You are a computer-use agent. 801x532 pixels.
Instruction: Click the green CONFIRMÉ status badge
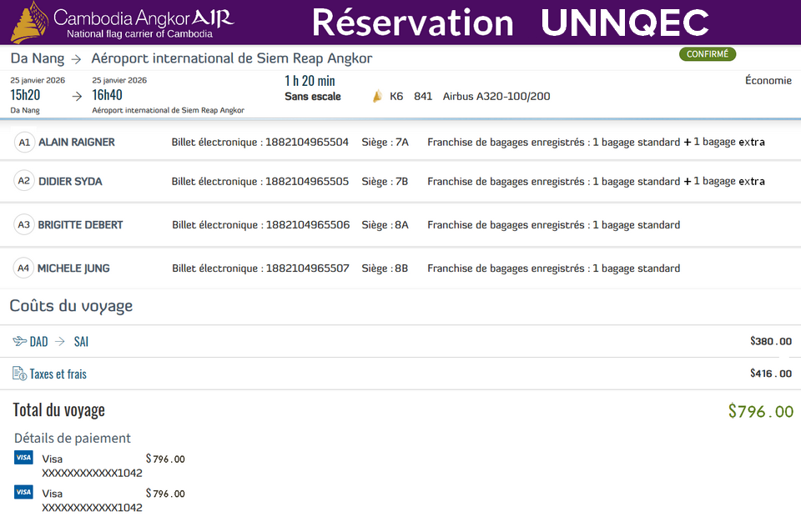tap(708, 54)
